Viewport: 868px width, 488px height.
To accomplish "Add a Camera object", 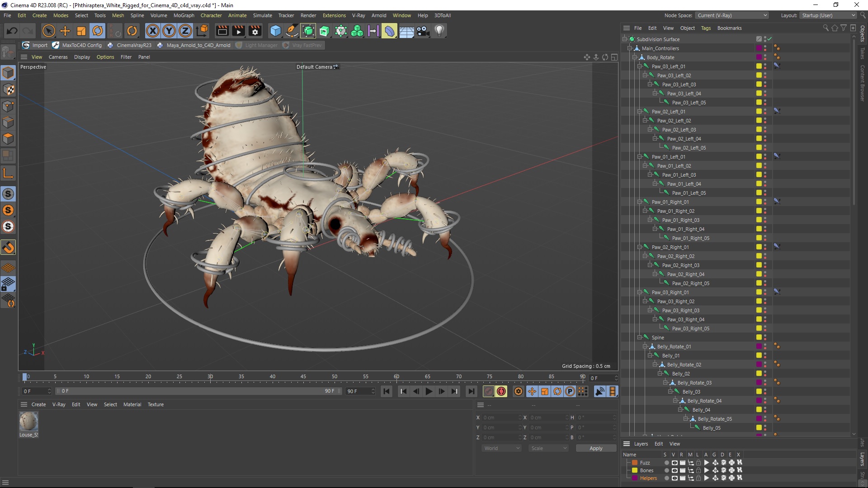I will [x=422, y=31].
